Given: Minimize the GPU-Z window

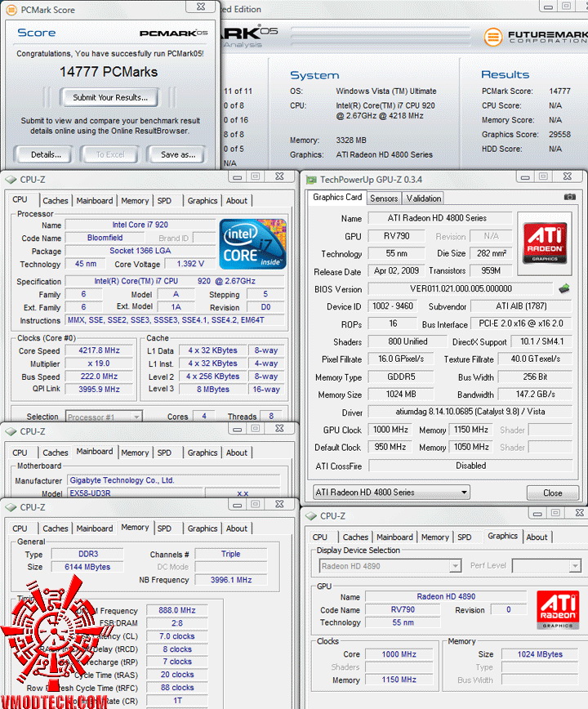Looking at the screenshot, I should pos(525,177).
